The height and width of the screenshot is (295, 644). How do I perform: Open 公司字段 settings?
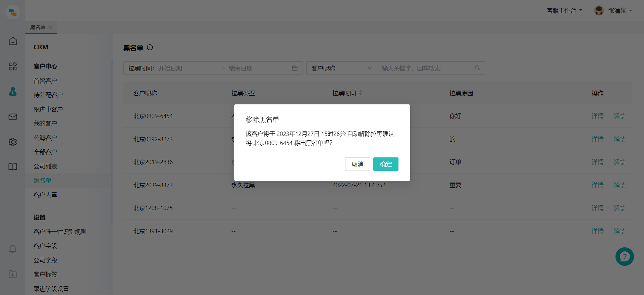[x=45, y=260]
